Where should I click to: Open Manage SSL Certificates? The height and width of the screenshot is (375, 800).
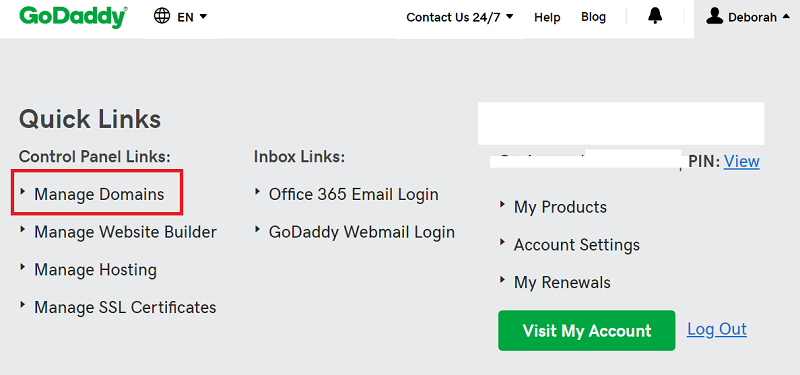tap(125, 308)
